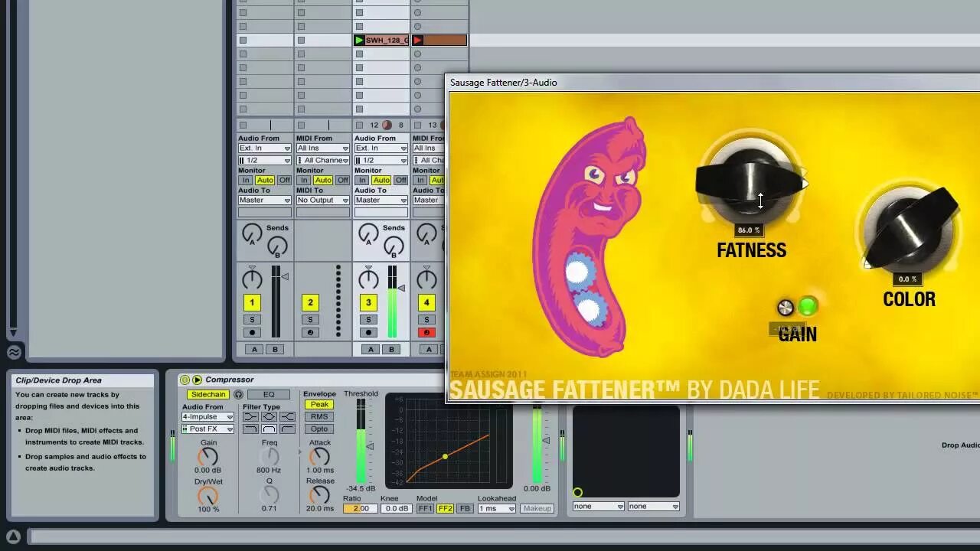Open the Post FX dropdown in Compressor
Image resolution: width=980 pixels, height=551 pixels.
207,429
